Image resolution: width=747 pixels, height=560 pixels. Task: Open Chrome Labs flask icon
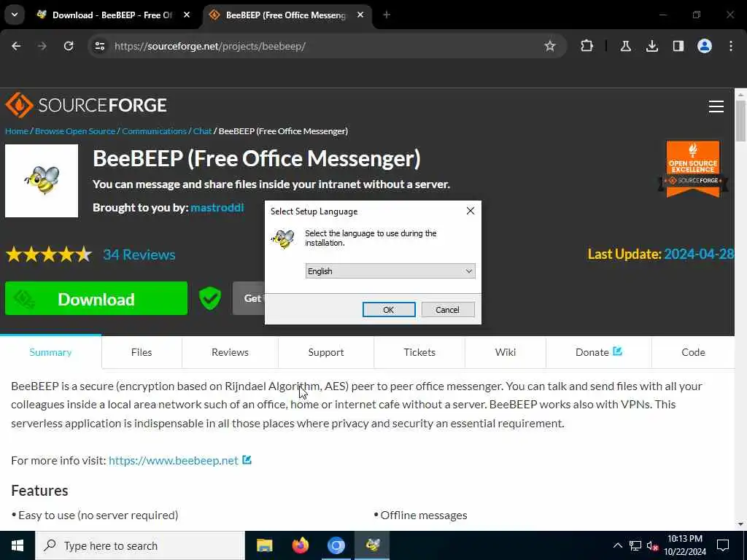coord(625,46)
